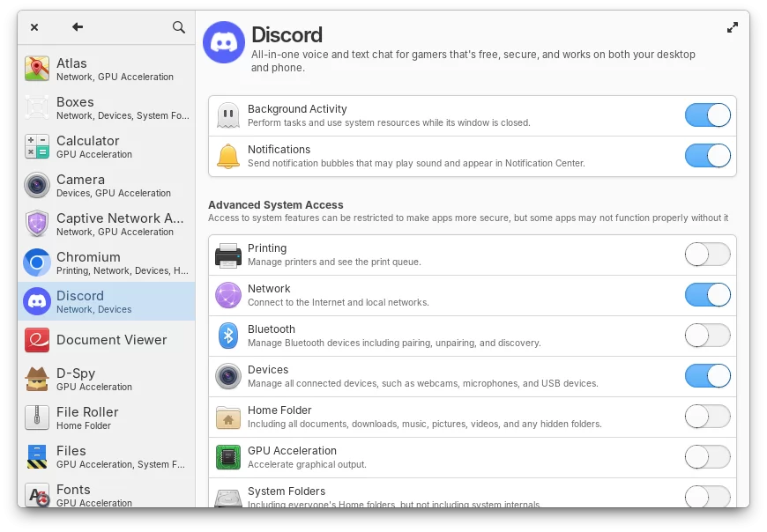
Task: Click the D-Spy detective icon
Action: tap(37, 379)
